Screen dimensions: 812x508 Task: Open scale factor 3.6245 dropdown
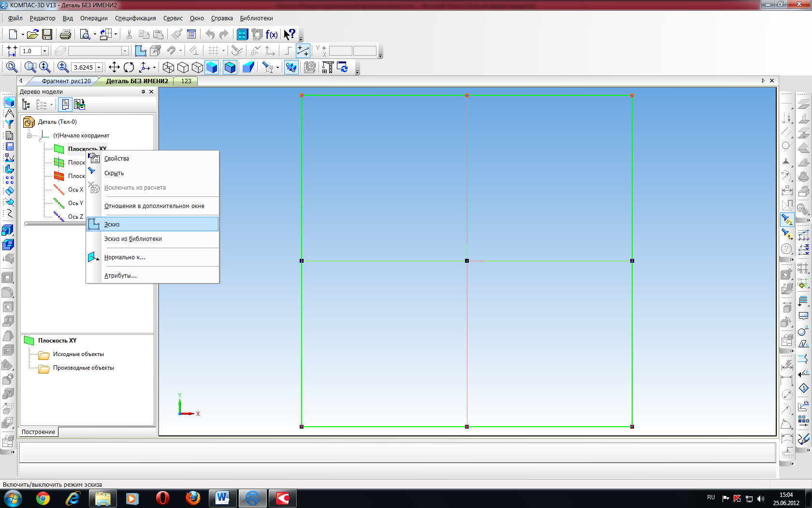tap(99, 68)
